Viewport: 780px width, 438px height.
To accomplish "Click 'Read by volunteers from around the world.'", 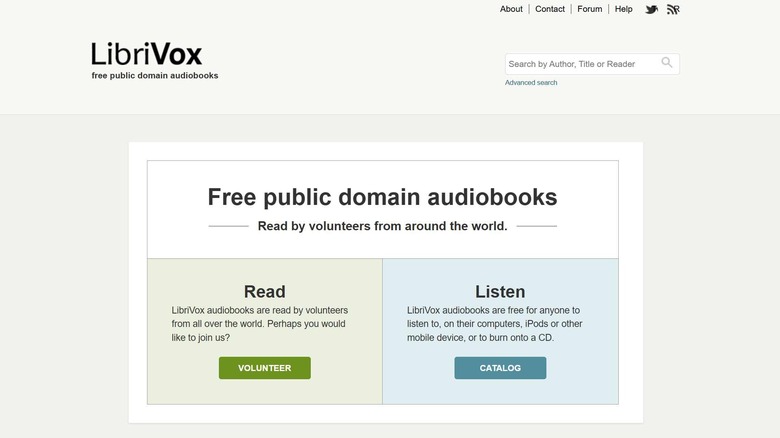I will pos(382,226).
